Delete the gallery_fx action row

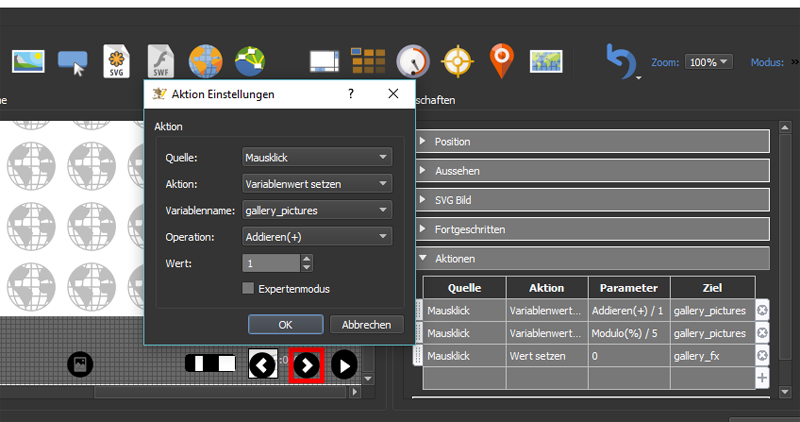coord(762,355)
